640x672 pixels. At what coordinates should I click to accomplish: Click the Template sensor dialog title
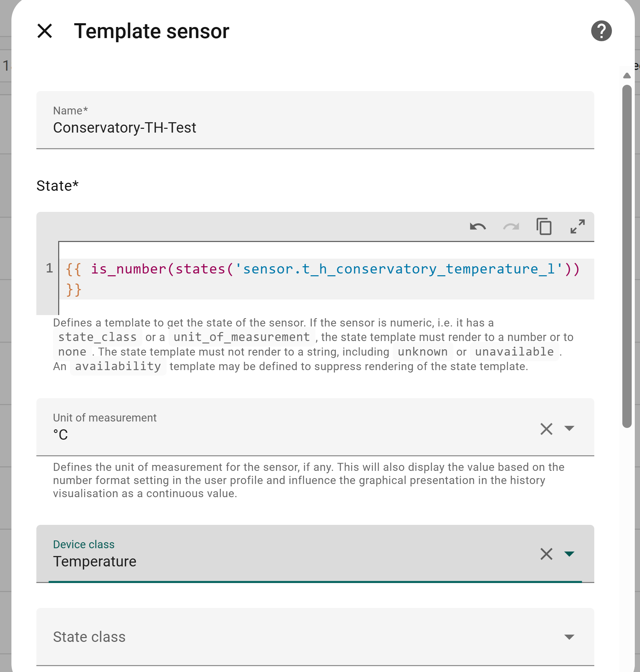click(151, 31)
